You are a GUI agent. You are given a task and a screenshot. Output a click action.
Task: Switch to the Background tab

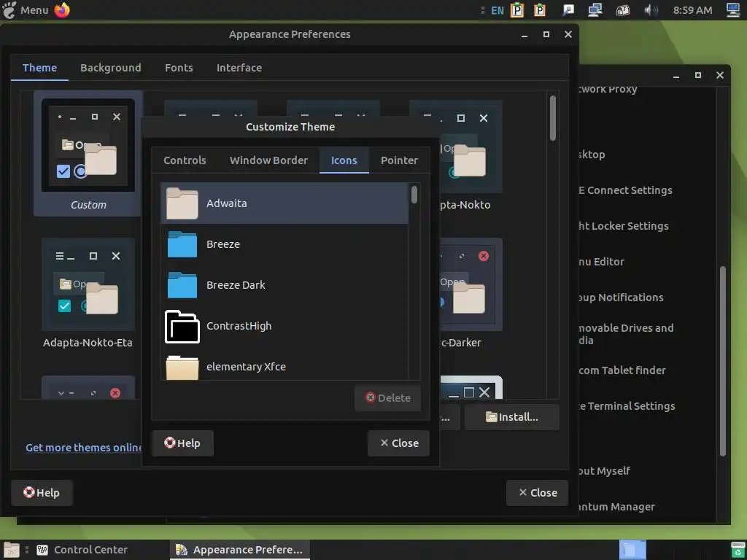111,68
